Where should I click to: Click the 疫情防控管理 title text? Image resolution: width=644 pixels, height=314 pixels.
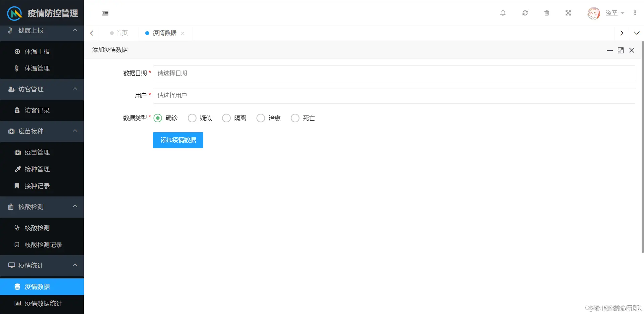click(x=53, y=13)
